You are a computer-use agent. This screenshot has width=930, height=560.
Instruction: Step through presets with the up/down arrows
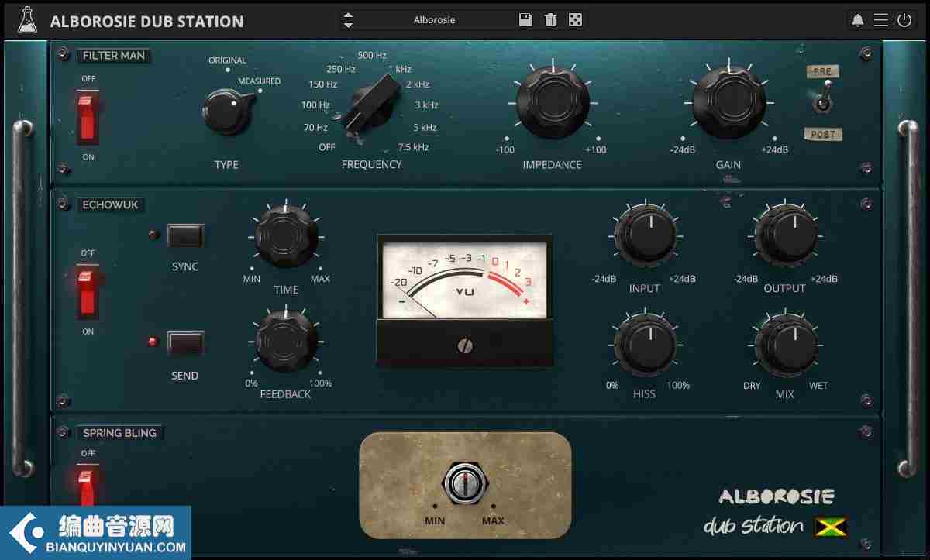(348, 20)
